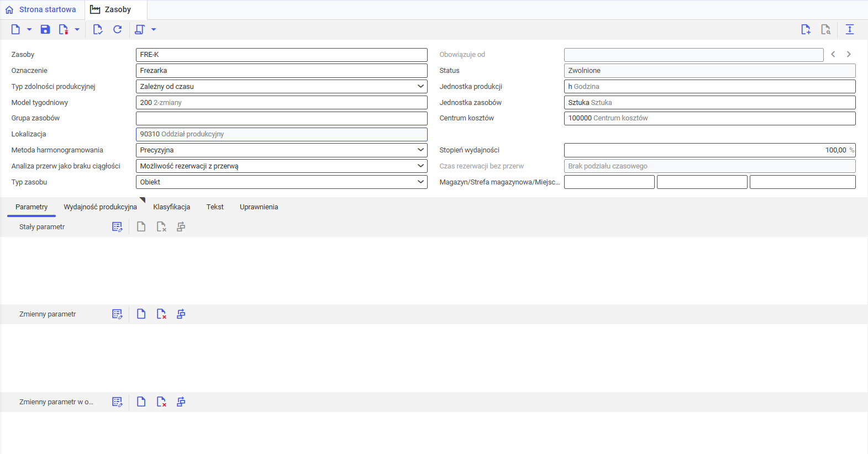The height and width of the screenshot is (454, 868).
Task: Open the Metoda harmonogramowania dropdown
Action: [x=420, y=150]
